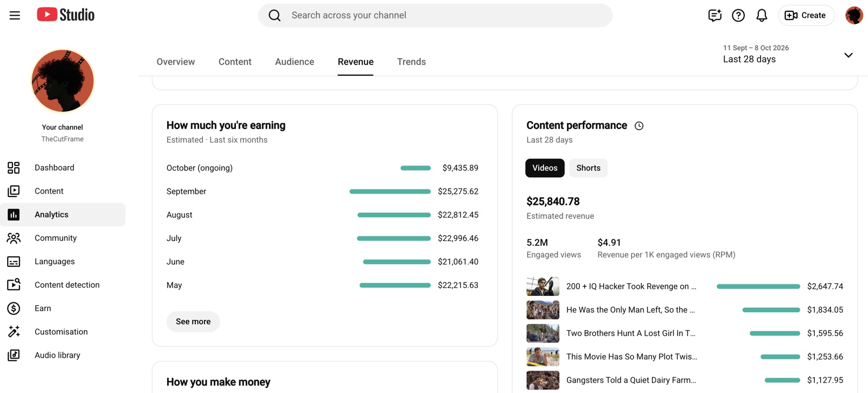
Task: Click the Content sidebar icon
Action: [x=14, y=191]
